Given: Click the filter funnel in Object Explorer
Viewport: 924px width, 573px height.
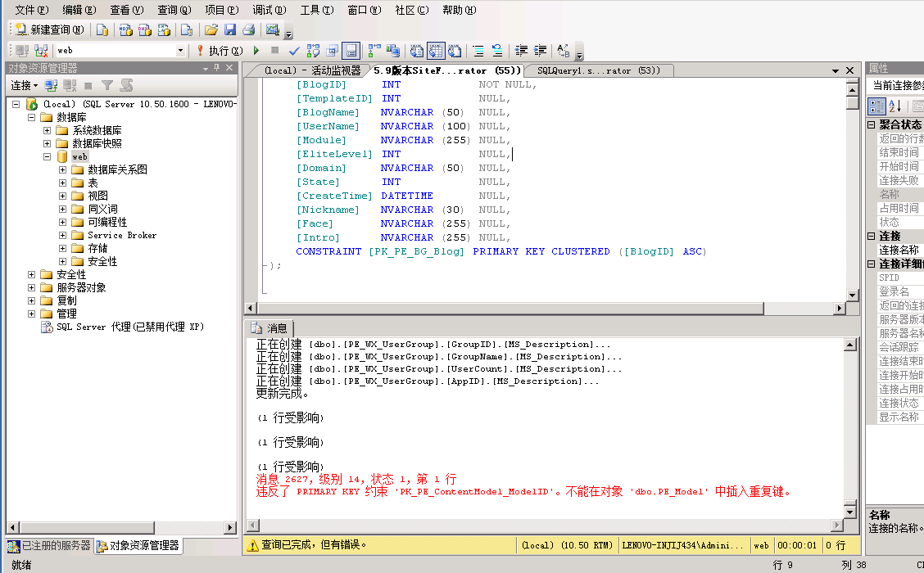Looking at the screenshot, I should 106,85.
